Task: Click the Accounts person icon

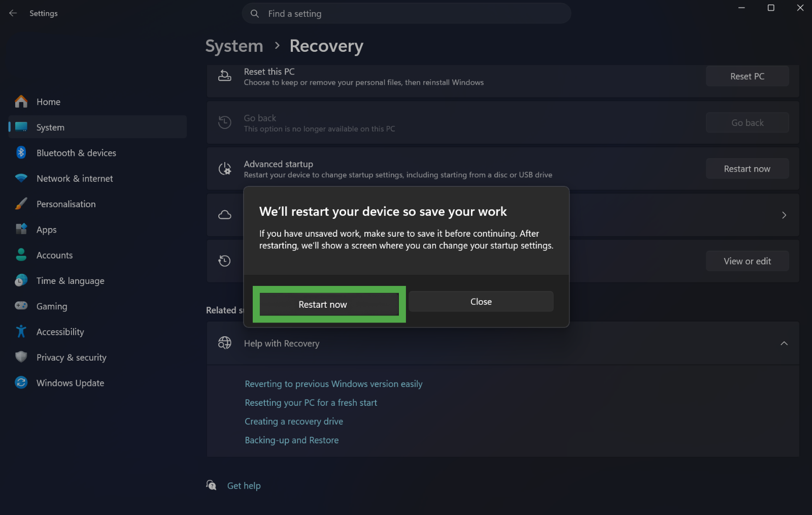Action: 21,255
